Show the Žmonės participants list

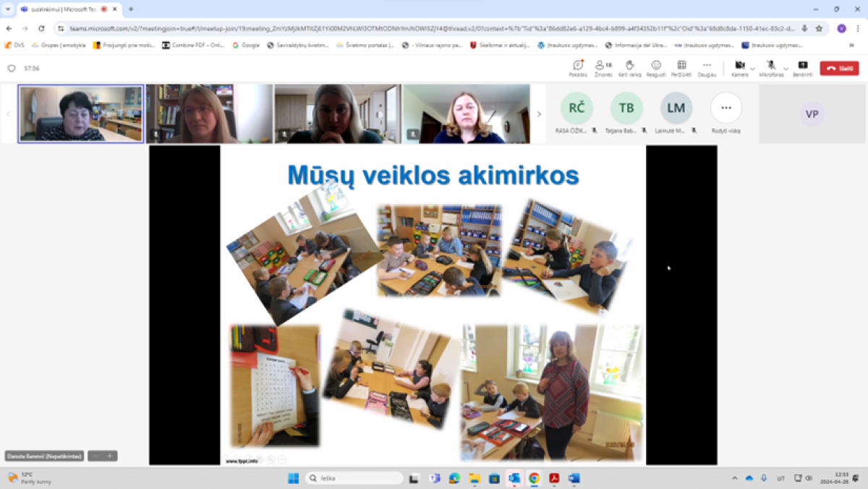click(603, 68)
